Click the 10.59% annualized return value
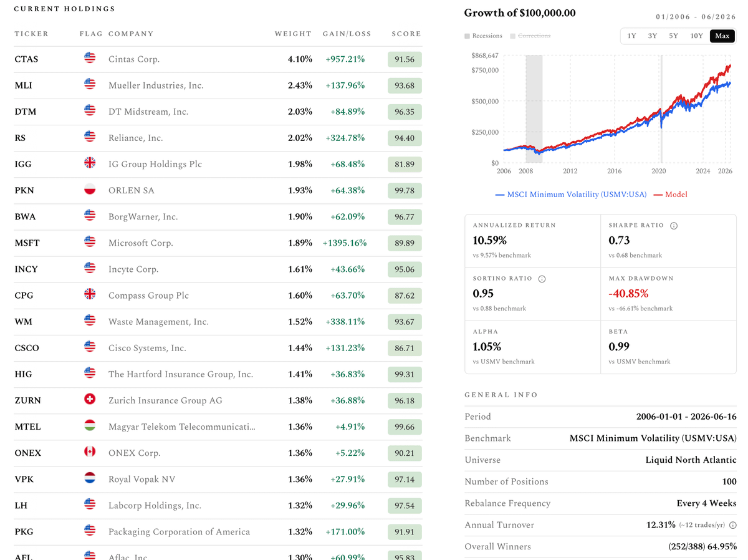 pyautogui.click(x=490, y=240)
